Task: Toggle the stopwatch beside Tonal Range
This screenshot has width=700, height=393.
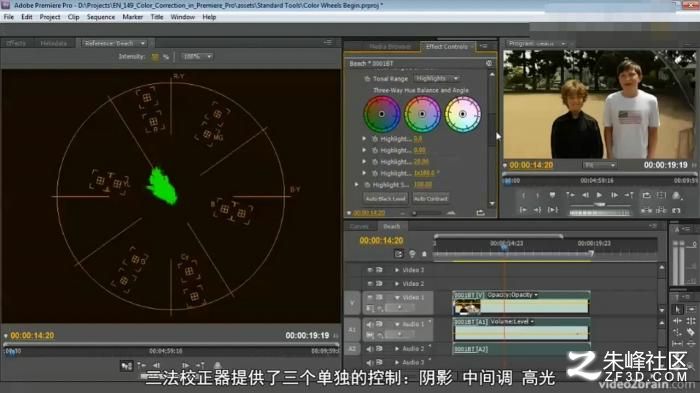Action: (367, 79)
